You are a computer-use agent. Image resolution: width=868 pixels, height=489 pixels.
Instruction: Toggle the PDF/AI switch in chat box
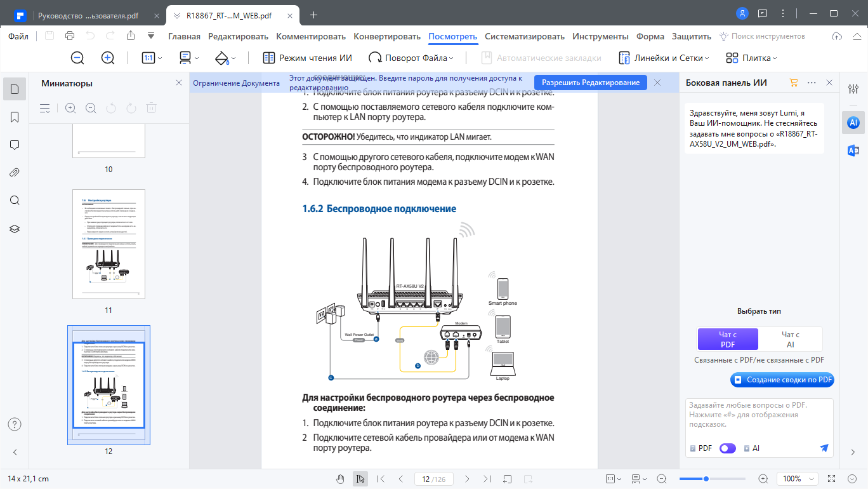728,448
